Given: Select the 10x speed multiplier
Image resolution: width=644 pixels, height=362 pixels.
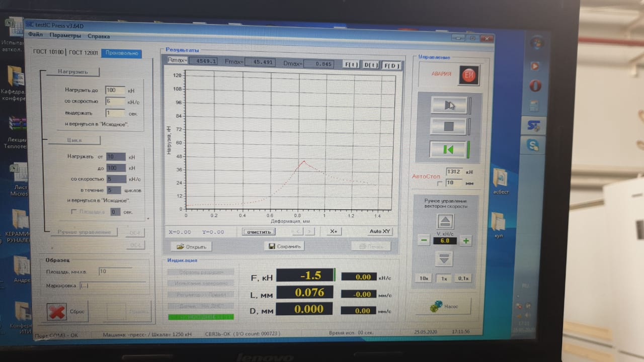Looking at the screenshot, I should tap(424, 278).
